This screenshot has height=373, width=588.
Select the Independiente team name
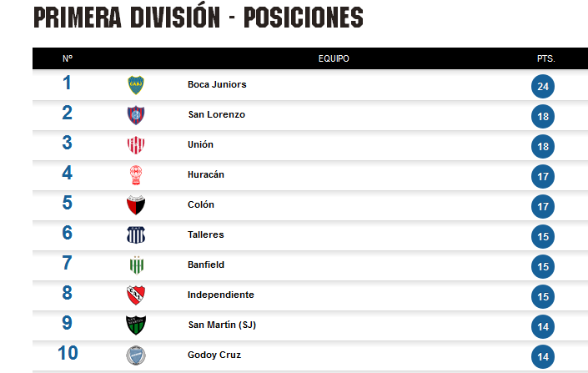pos(221,295)
